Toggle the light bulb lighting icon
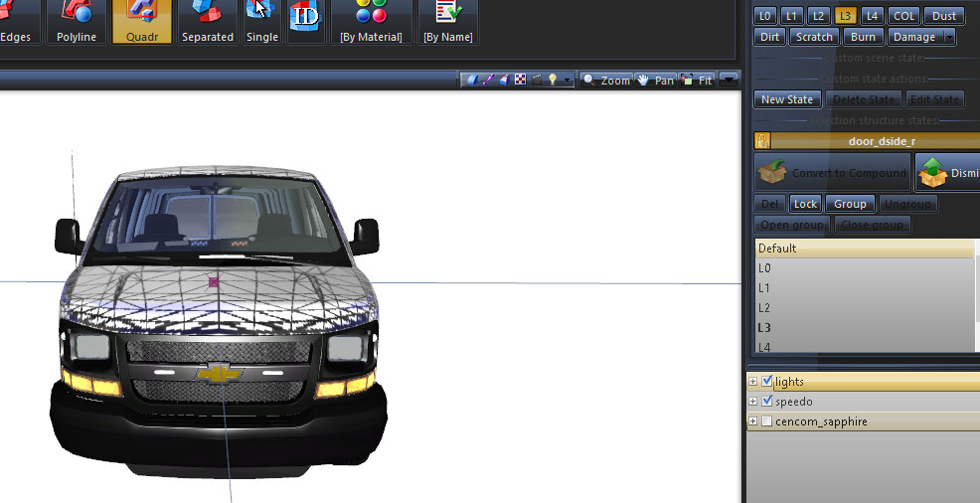The width and height of the screenshot is (980, 503). [553, 80]
